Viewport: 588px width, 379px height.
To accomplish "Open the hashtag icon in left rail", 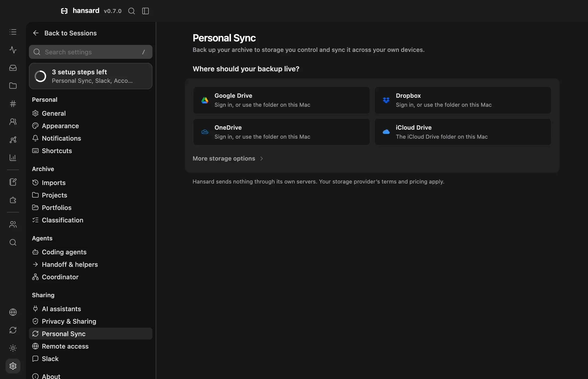I will [x=13, y=104].
